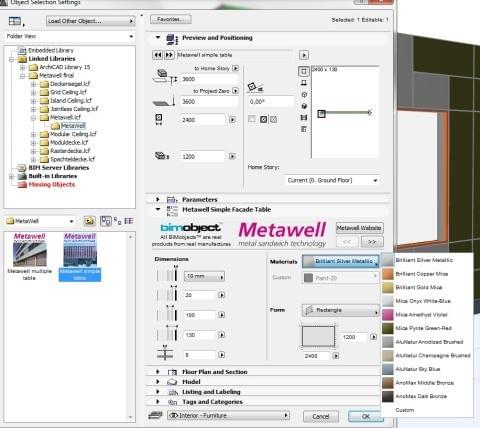Expand the Floor Plan and Section panel
This screenshot has height=428, width=480.
pyautogui.click(x=158, y=372)
